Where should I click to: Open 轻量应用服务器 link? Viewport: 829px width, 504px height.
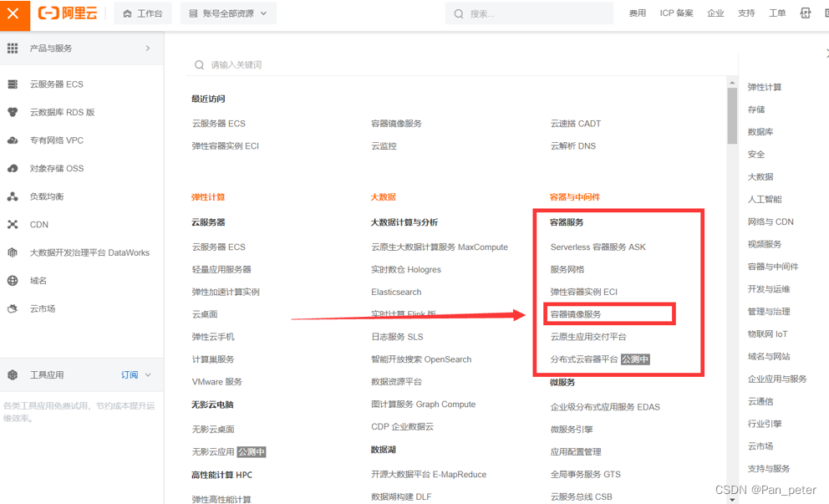221,269
